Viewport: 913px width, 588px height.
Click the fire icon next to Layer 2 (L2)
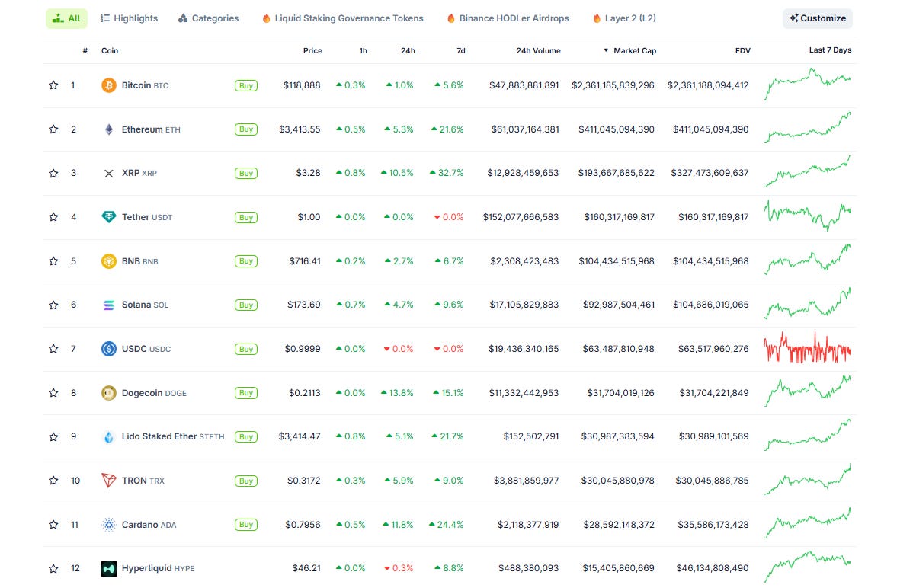tap(597, 18)
